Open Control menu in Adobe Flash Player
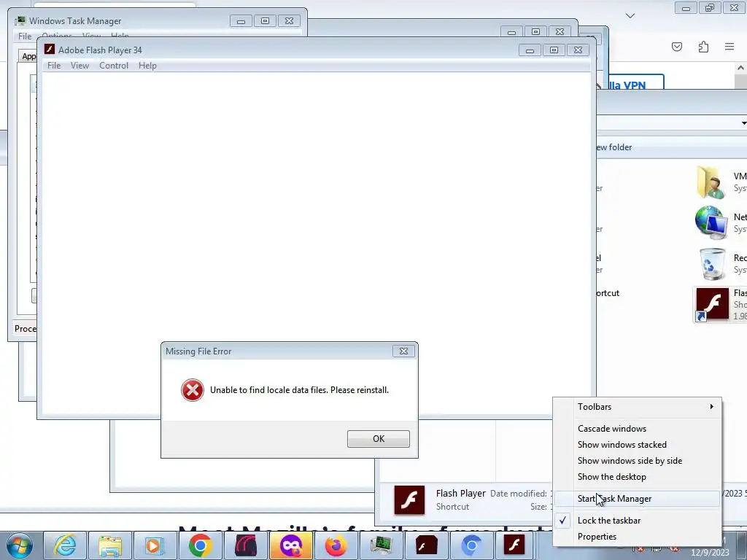 [x=114, y=66]
